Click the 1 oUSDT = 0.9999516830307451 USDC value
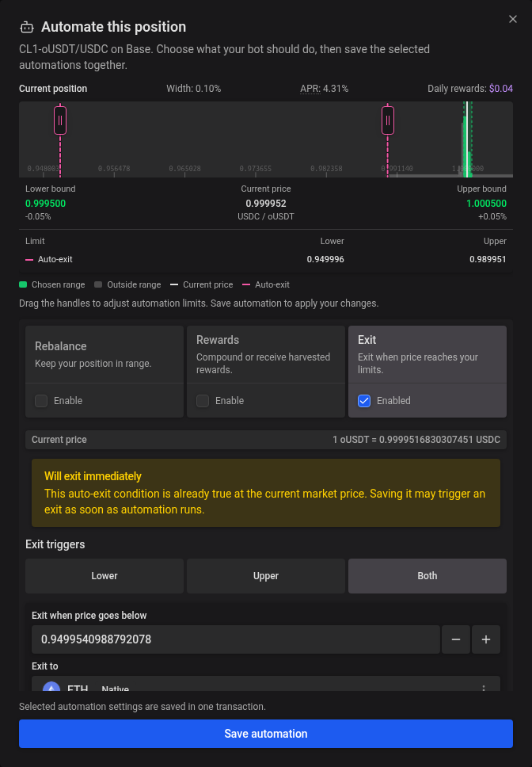Image resolution: width=532 pixels, height=767 pixels. [x=416, y=440]
